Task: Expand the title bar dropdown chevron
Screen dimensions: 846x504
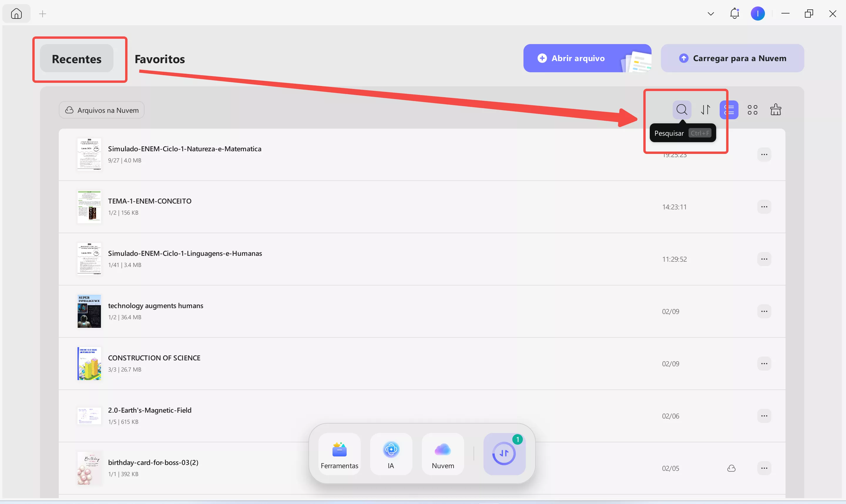Action: [x=711, y=14]
